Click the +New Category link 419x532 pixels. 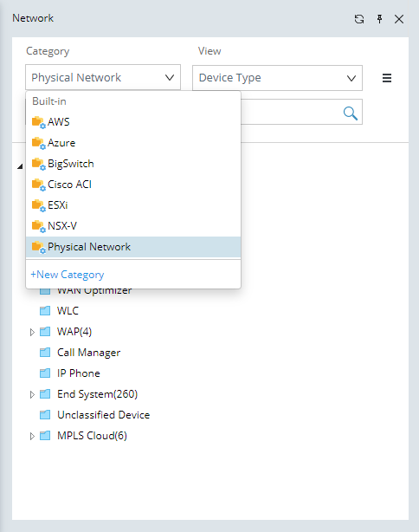[x=68, y=275]
